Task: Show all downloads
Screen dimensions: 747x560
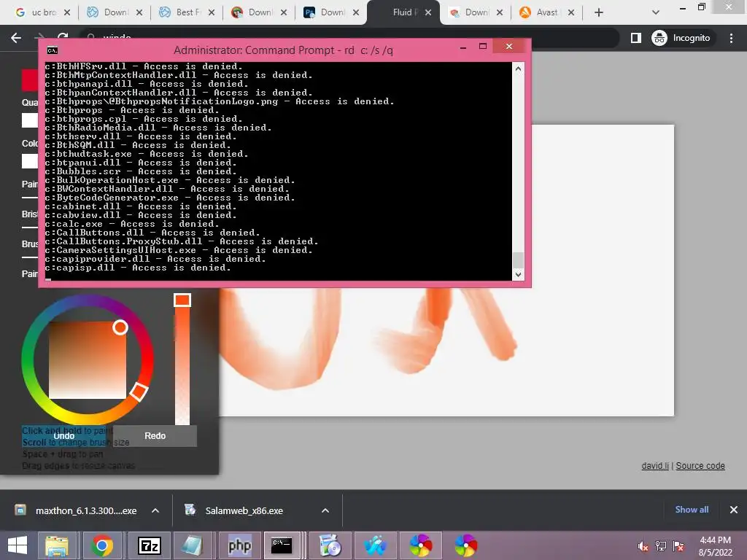Action: tap(692, 510)
